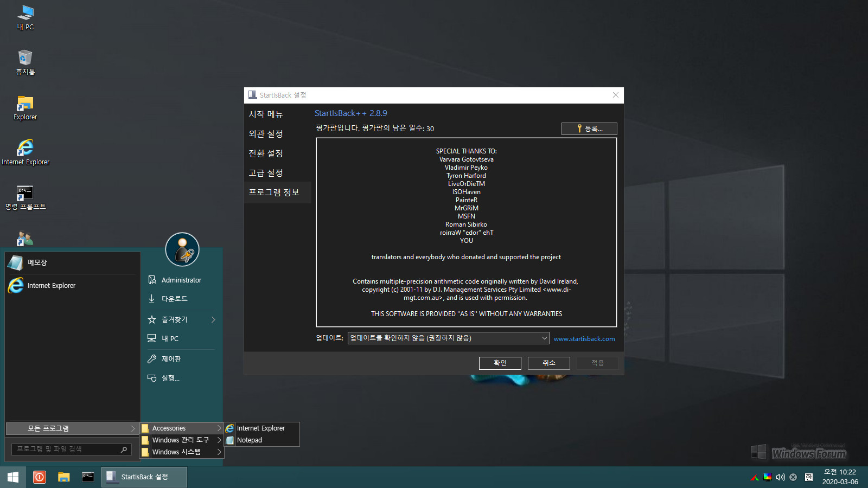Image resolution: width=868 pixels, height=488 pixels.
Task: Launch Internet Explorer from start menu pinned list
Action: pyautogui.click(x=73, y=285)
